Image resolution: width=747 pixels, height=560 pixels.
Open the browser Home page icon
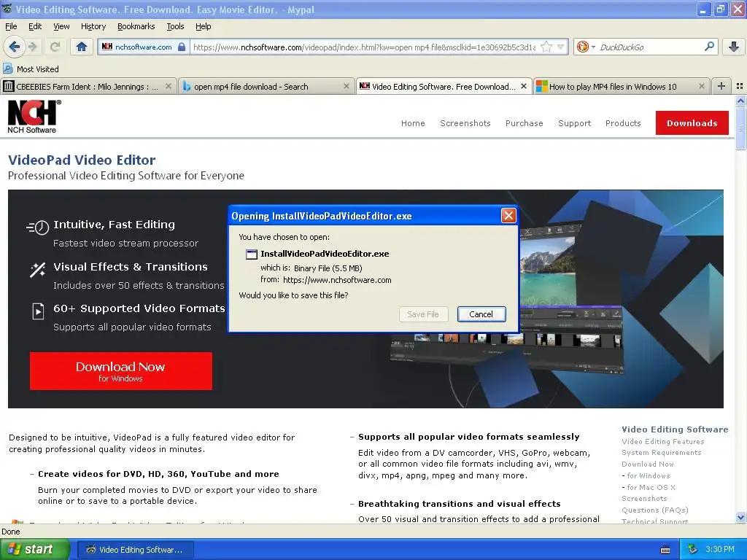tap(82, 47)
